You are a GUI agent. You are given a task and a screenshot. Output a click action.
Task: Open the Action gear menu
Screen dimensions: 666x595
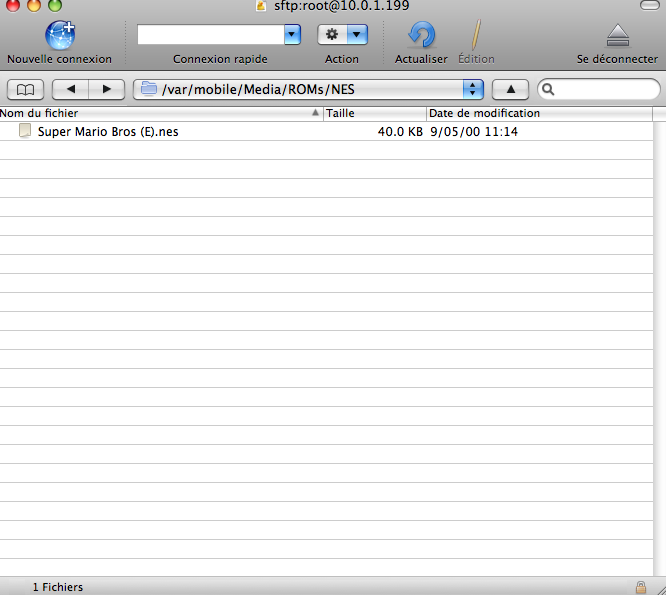pyautogui.click(x=332, y=34)
